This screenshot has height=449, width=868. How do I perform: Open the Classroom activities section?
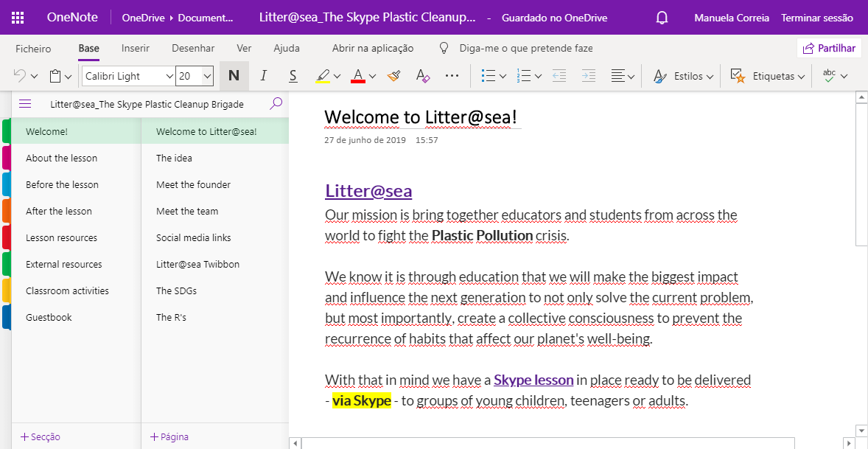click(77, 290)
